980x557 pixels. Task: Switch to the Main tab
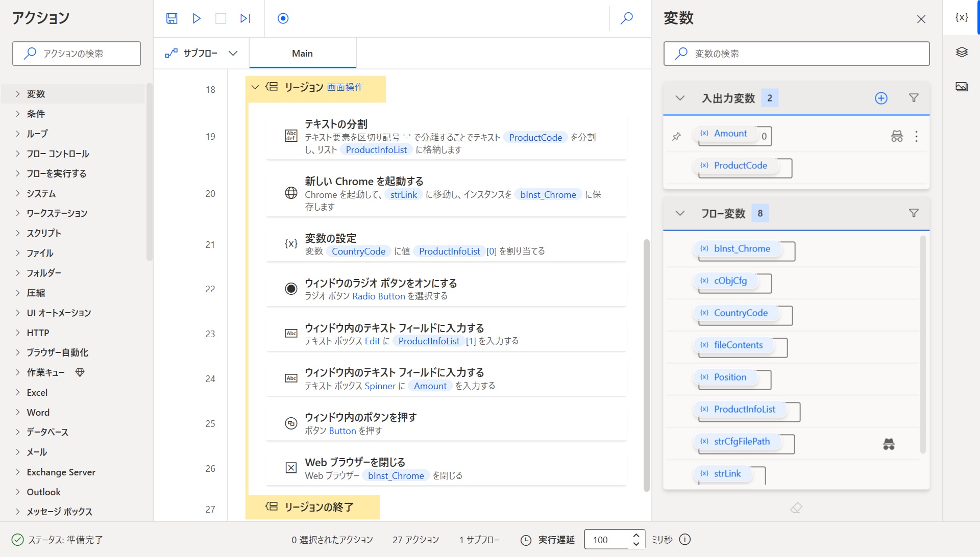tap(302, 54)
